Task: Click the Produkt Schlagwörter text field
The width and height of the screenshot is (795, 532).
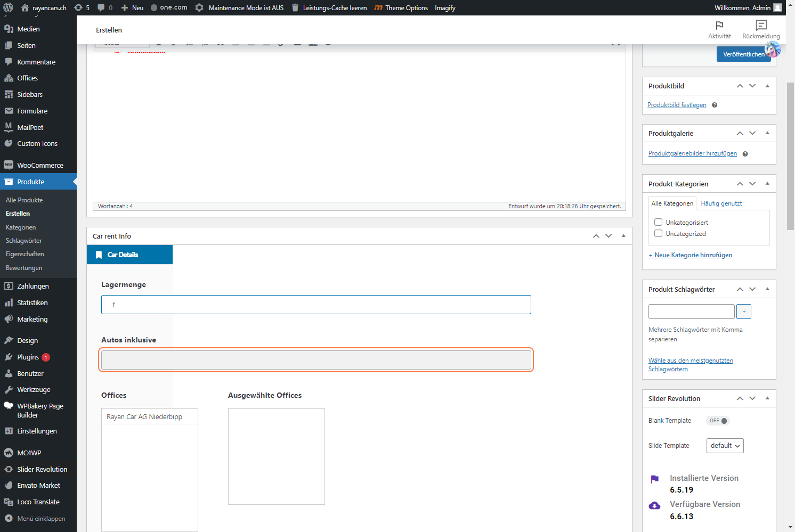Action: tap(692, 312)
